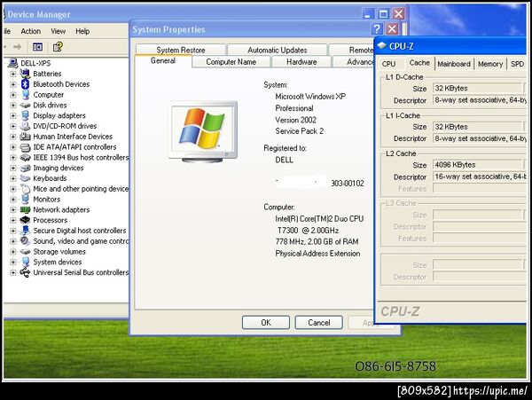Open the Action menu in Device Manager

coord(30,31)
